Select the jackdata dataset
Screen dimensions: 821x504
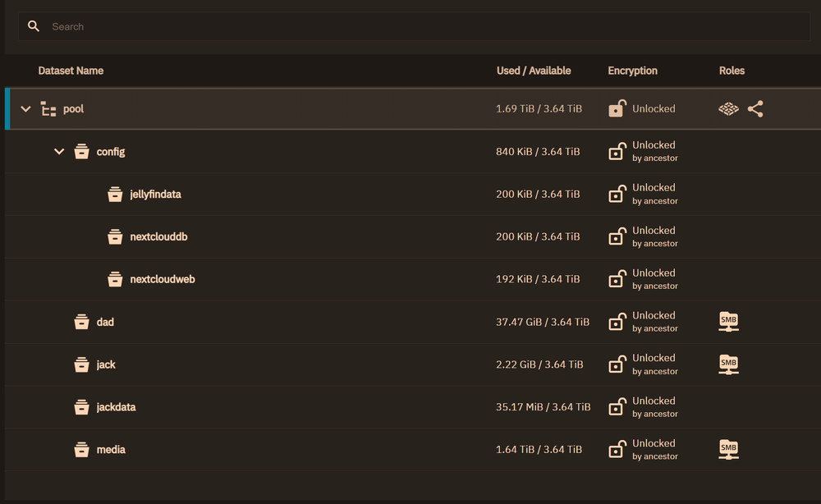coord(116,407)
